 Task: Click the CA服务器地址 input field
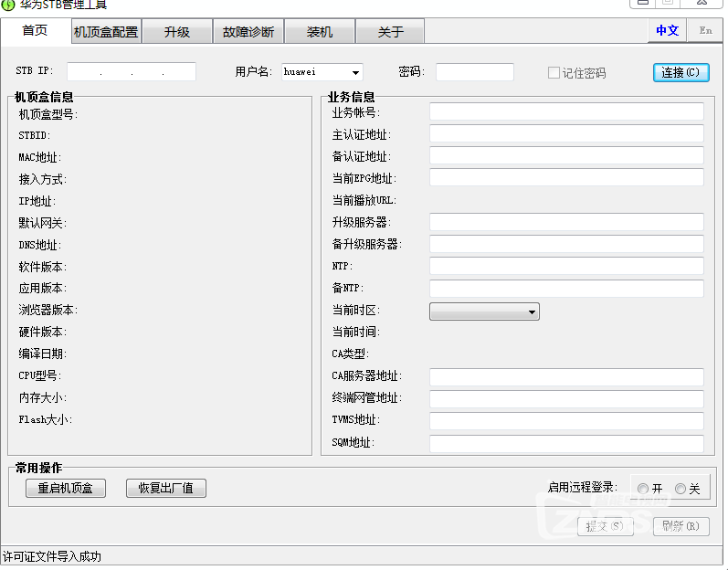click(566, 377)
